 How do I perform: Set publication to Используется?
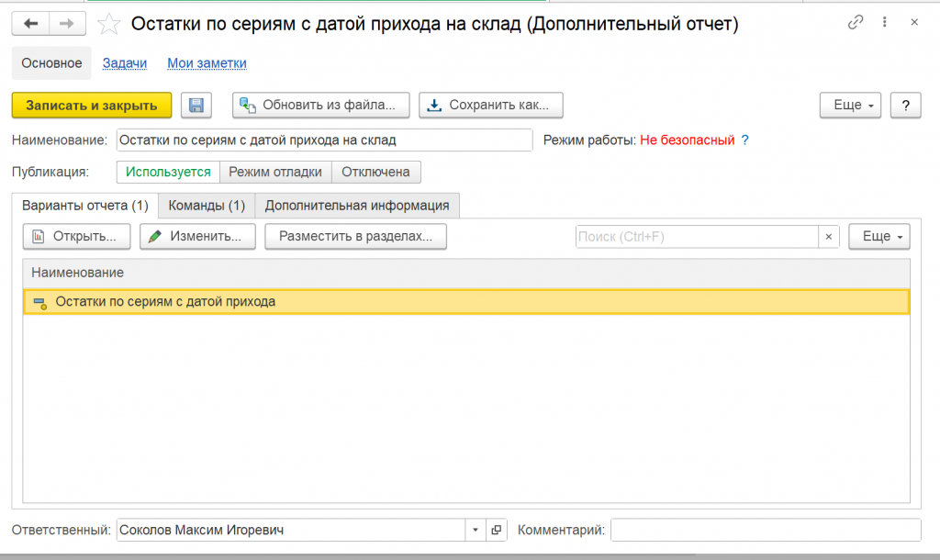pyautogui.click(x=168, y=172)
